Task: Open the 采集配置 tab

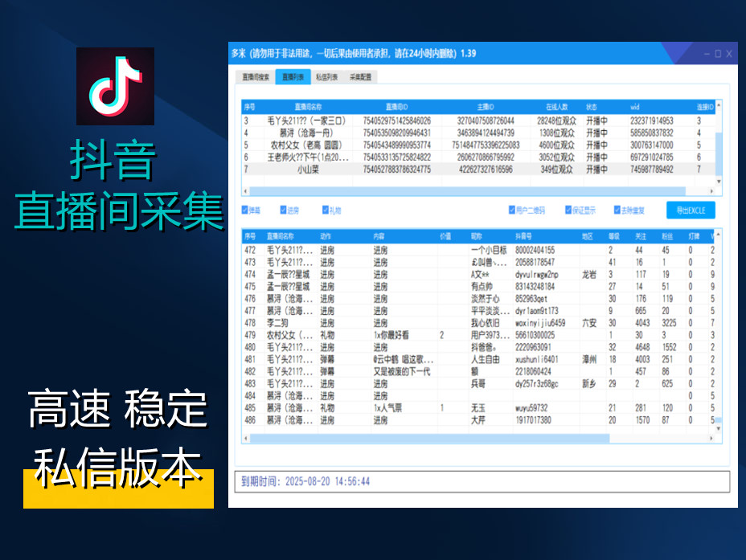Action: click(x=361, y=77)
